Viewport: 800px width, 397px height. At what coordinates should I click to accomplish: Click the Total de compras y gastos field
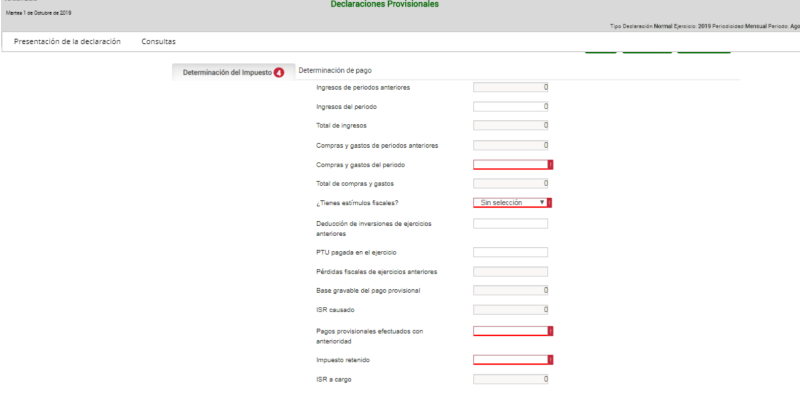(x=510, y=183)
